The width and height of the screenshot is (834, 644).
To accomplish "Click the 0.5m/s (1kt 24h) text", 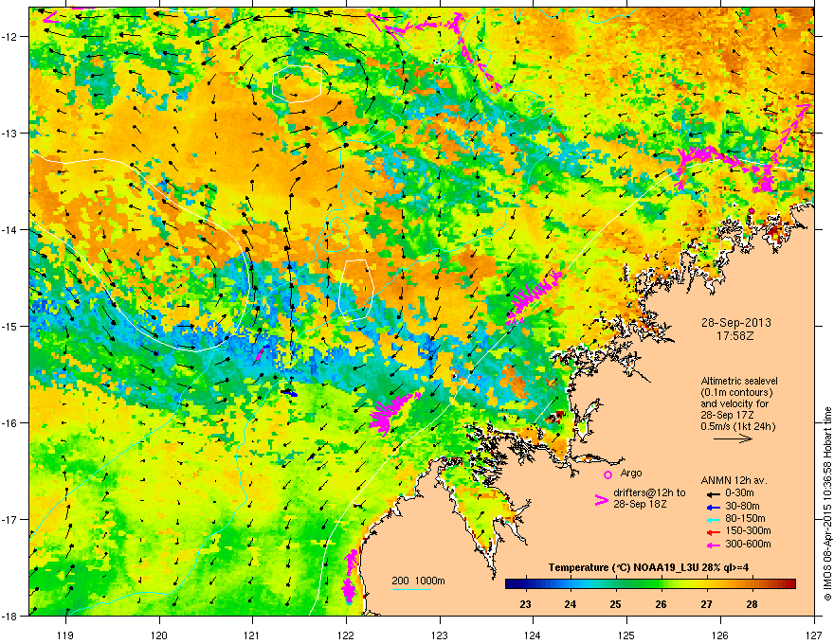I will click(737, 426).
